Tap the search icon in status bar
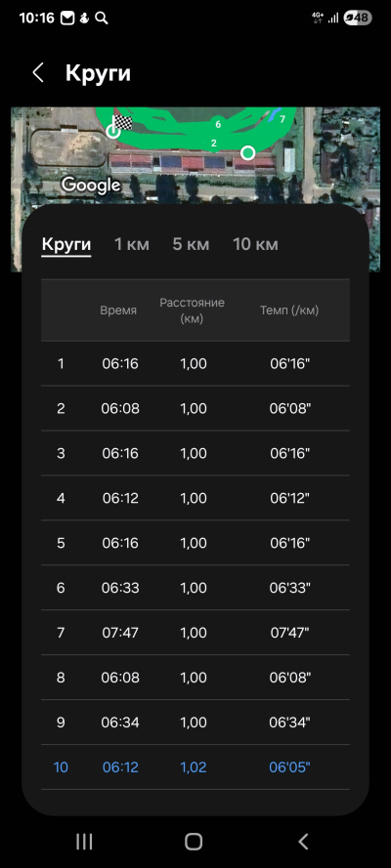Viewport: 391px width, 868px height. (102, 19)
